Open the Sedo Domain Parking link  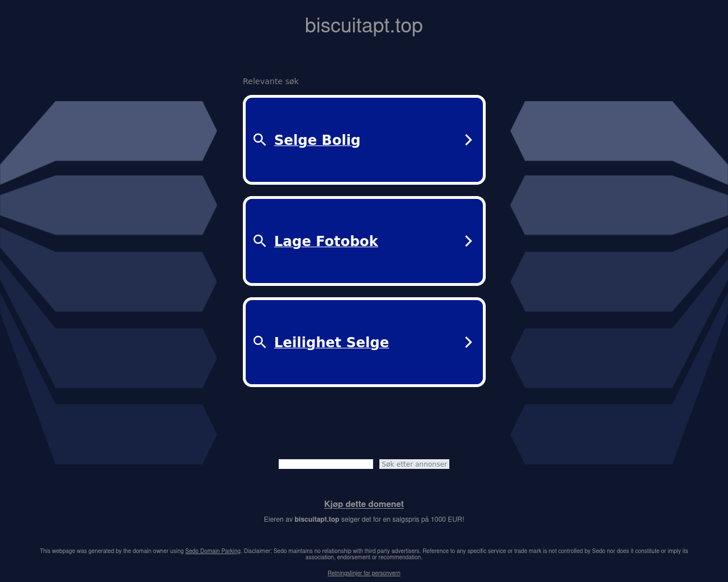(213, 551)
